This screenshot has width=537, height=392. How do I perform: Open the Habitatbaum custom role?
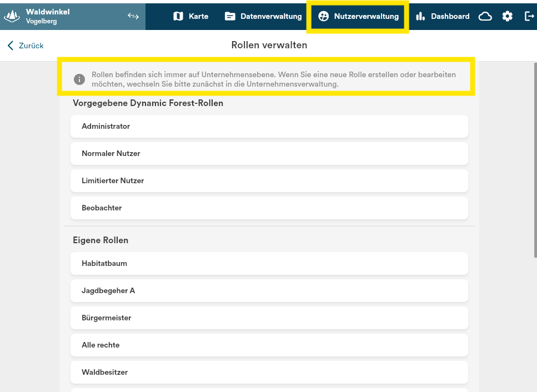(x=269, y=264)
